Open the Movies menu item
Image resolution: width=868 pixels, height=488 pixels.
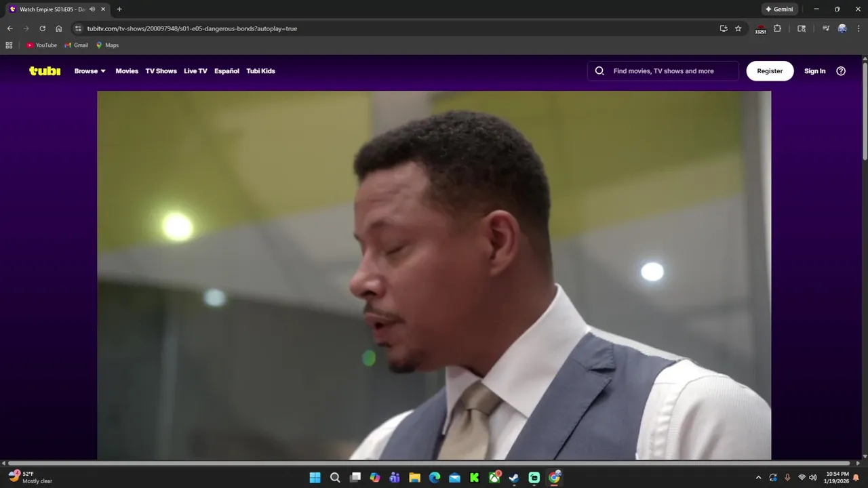[x=127, y=70]
